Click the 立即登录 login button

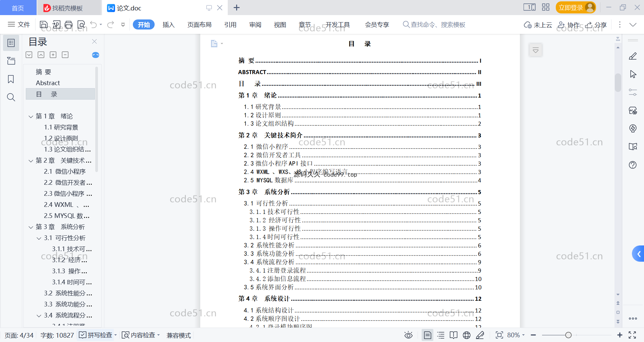[x=576, y=7]
